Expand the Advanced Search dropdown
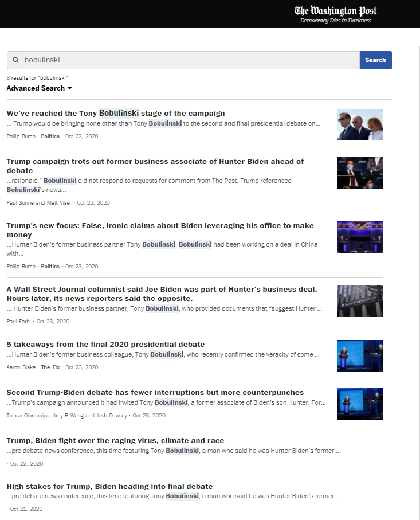This screenshot has height=520, width=420. 39,88
